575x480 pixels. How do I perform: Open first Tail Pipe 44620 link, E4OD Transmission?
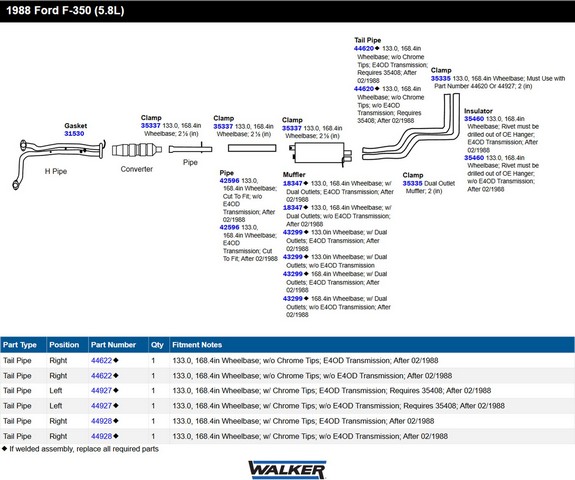pos(364,48)
